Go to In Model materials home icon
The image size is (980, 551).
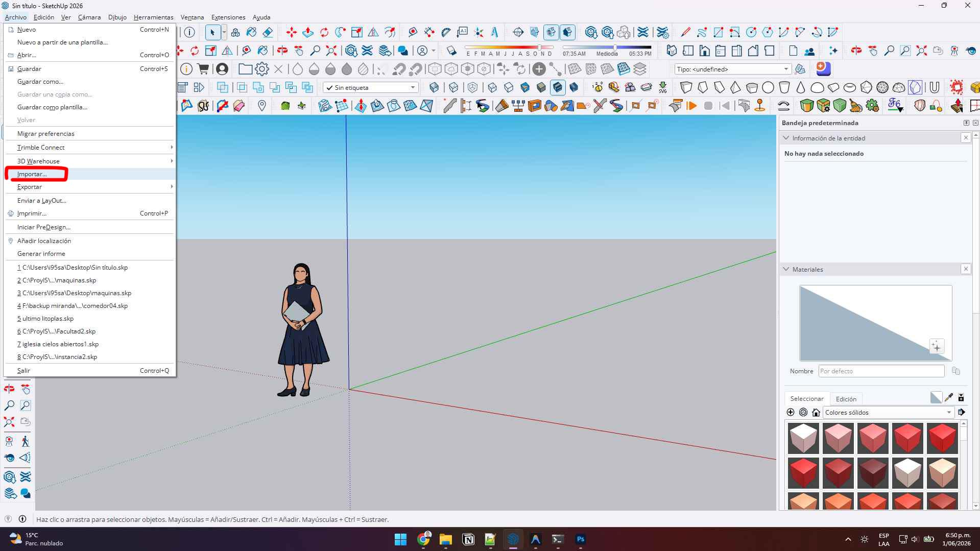pyautogui.click(x=816, y=412)
